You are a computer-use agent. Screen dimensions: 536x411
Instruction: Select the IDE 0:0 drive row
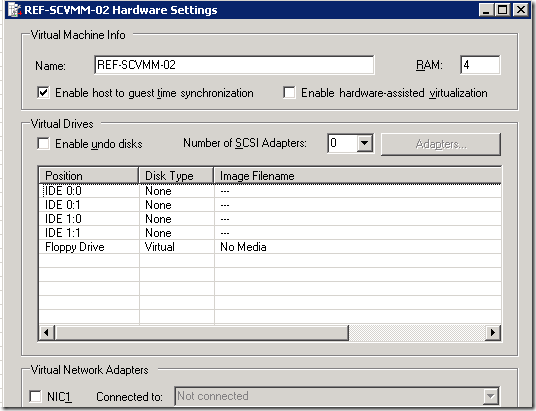tap(270, 191)
